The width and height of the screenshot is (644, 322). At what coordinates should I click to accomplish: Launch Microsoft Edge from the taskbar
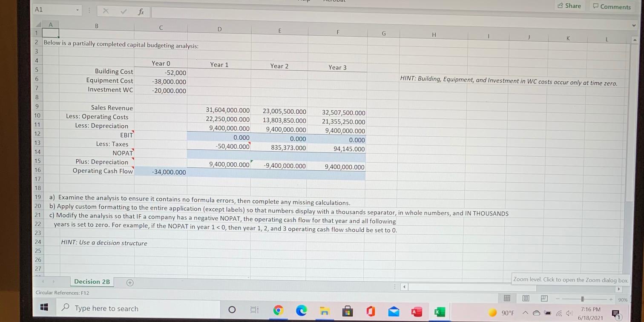click(x=301, y=311)
